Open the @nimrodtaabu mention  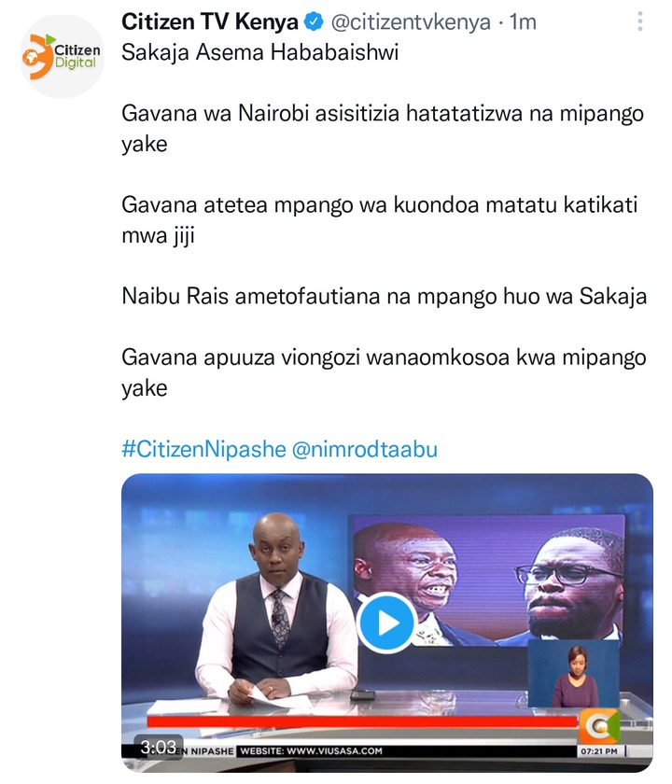point(365,449)
